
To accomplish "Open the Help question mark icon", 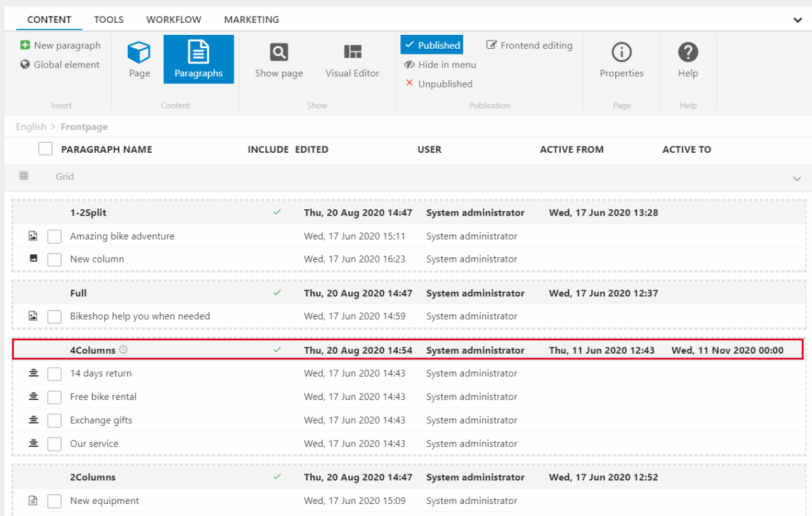I will tap(688, 53).
